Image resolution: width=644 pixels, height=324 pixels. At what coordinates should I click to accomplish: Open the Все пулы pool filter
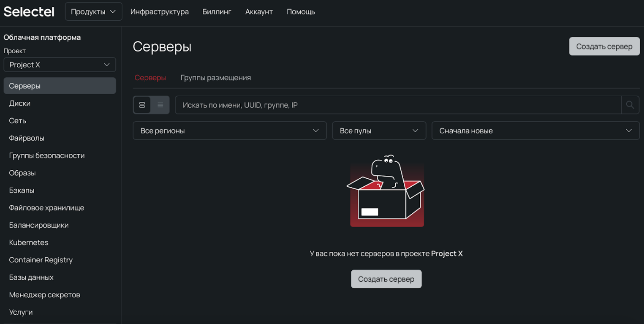(379, 131)
